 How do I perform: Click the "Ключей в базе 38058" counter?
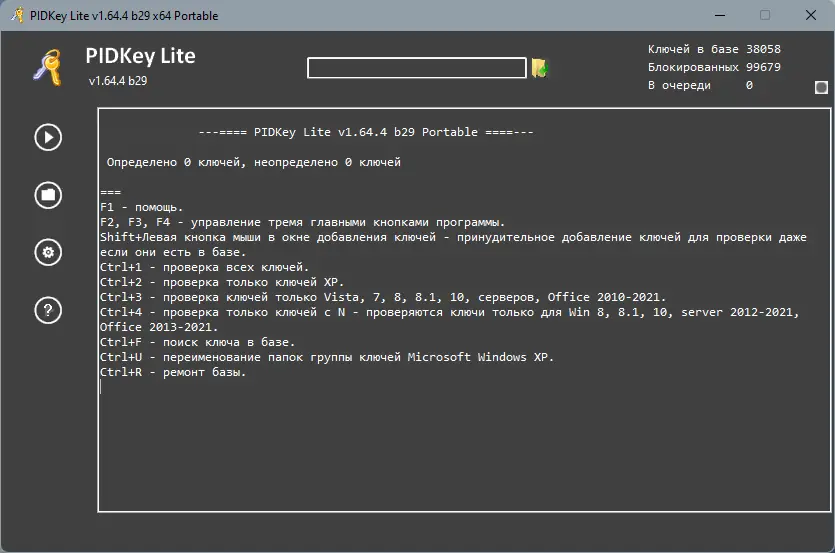pyautogui.click(x=714, y=49)
